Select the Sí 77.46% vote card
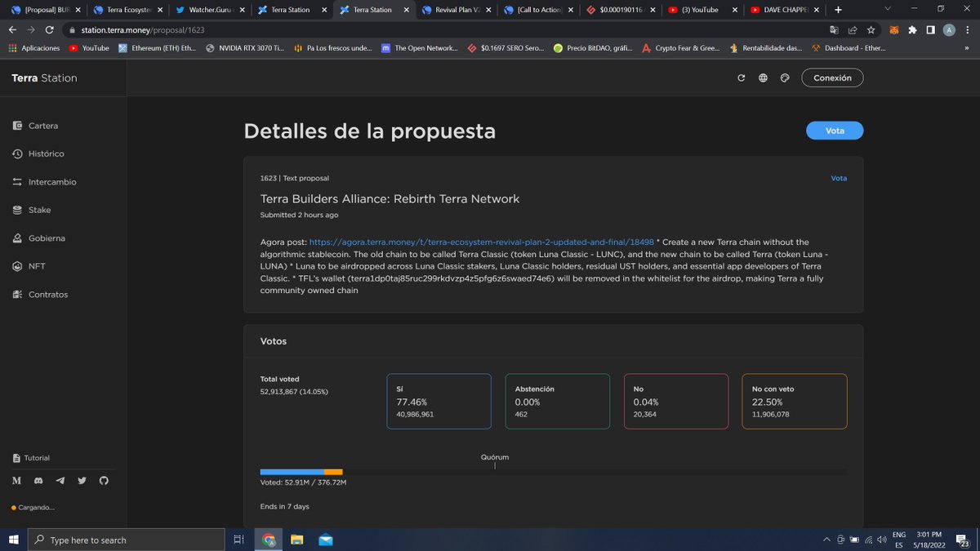980x551 pixels. (x=439, y=402)
